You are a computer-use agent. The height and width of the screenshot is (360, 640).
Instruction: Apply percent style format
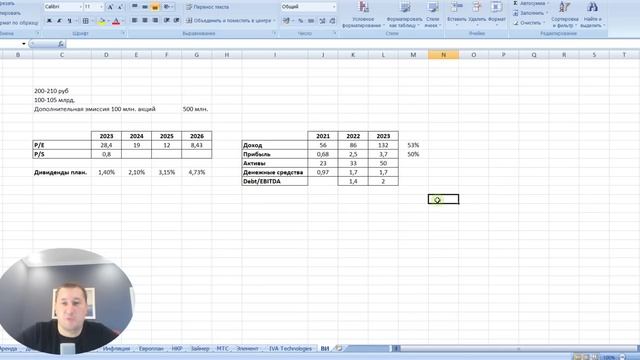[x=300, y=20]
